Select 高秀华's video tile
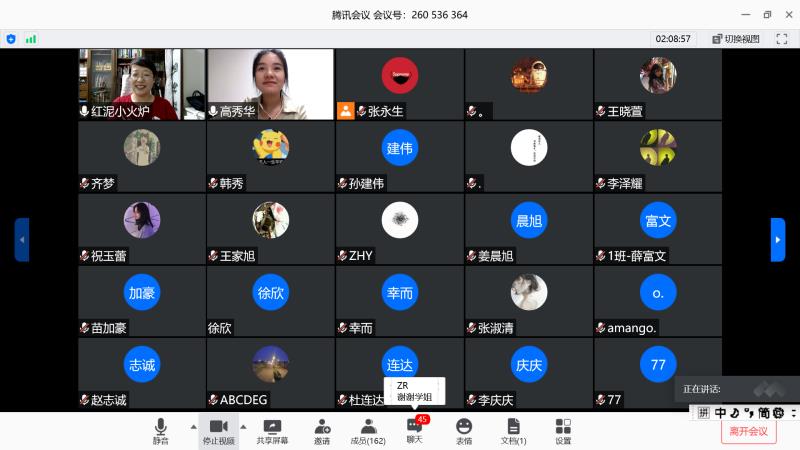 pyautogui.click(x=270, y=85)
